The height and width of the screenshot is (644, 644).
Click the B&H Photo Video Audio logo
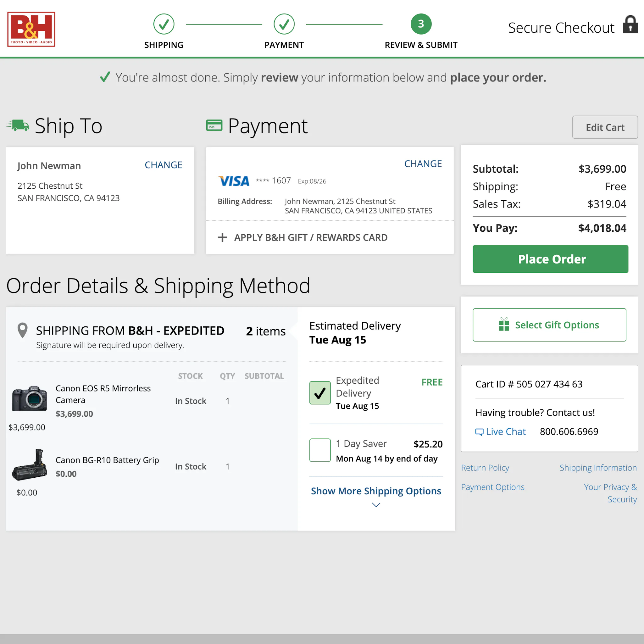click(31, 29)
